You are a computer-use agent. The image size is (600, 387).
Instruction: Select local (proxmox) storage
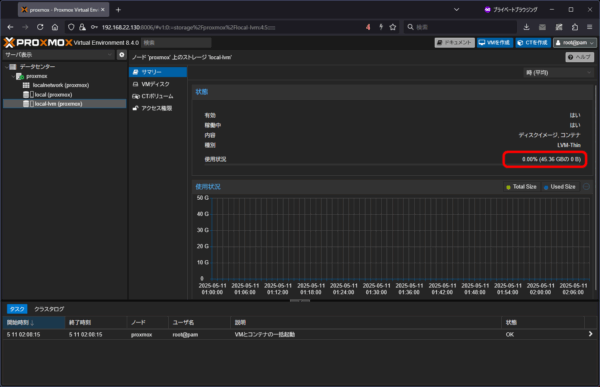[x=53, y=95]
